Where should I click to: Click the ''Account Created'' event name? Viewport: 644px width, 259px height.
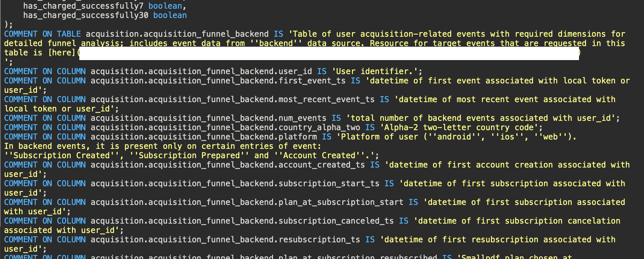[x=319, y=156]
